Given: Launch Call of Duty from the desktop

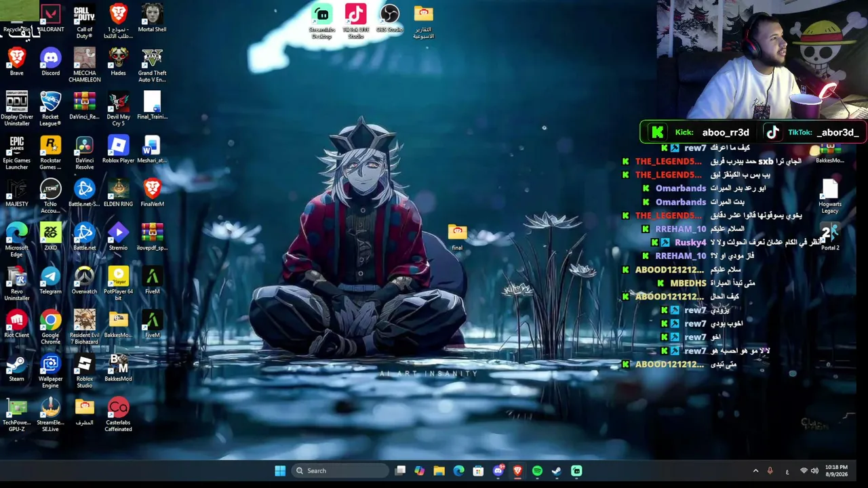Looking at the screenshot, I should (84, 22).
